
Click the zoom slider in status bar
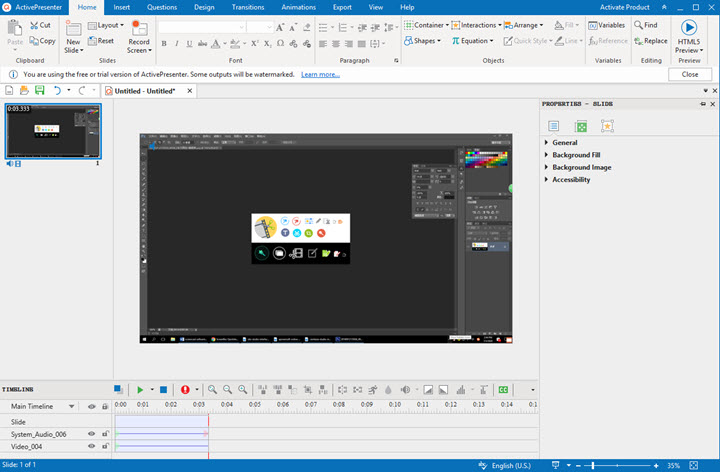(x=594, y=466)
